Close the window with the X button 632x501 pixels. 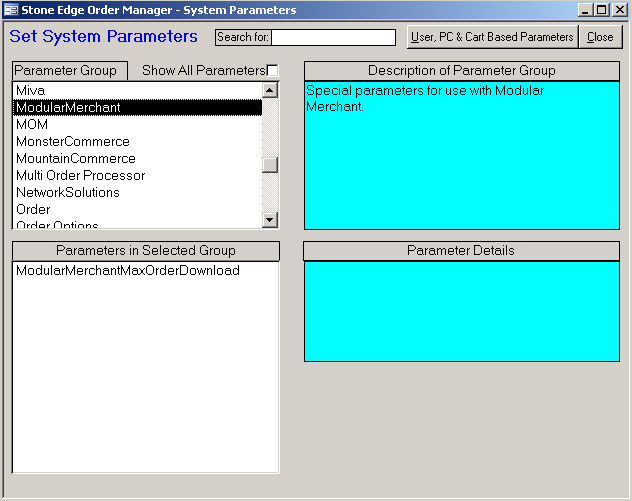tap(620, 10)
